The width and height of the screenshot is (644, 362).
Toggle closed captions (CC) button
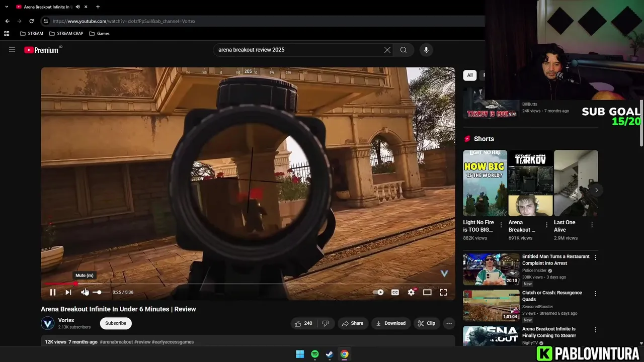(x=395, y=292)
